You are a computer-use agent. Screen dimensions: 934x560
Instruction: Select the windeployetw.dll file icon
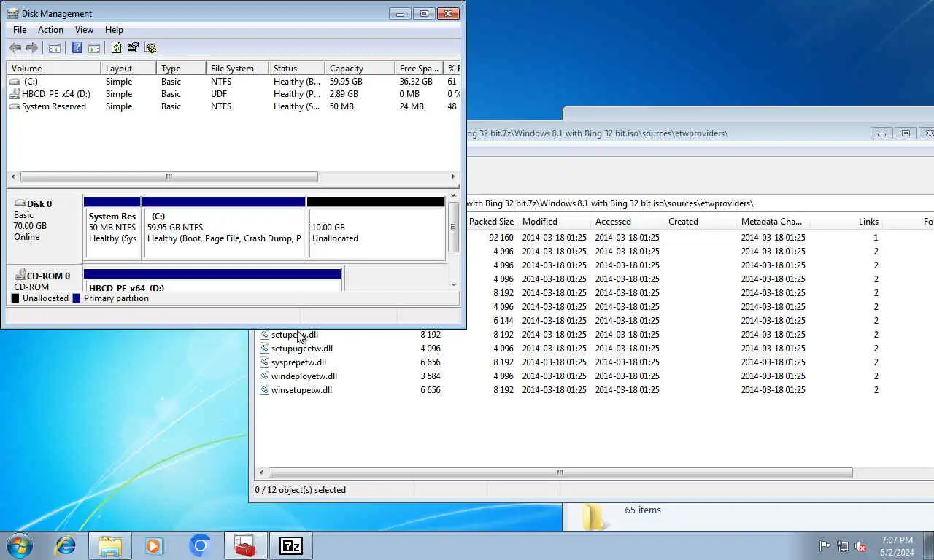click(x=265, y=376)
